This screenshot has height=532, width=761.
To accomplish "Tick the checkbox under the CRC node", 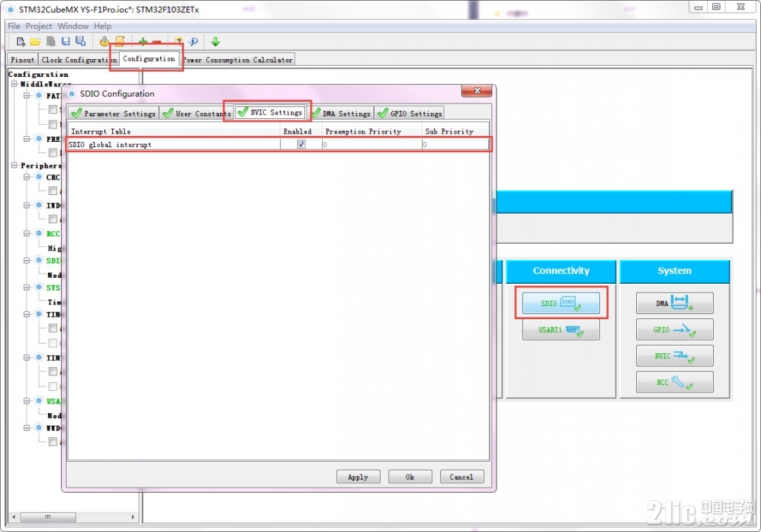I will pos(53,191).
